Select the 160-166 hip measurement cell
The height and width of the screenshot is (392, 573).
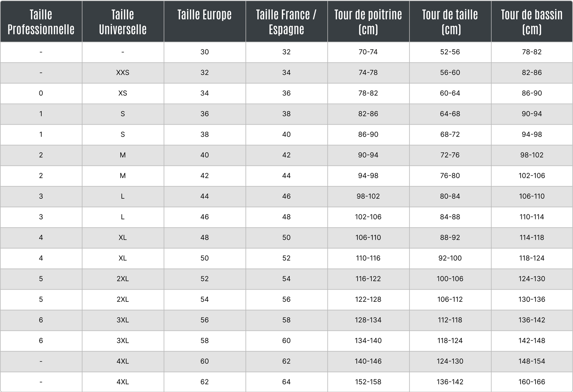[x=532, y=382]
